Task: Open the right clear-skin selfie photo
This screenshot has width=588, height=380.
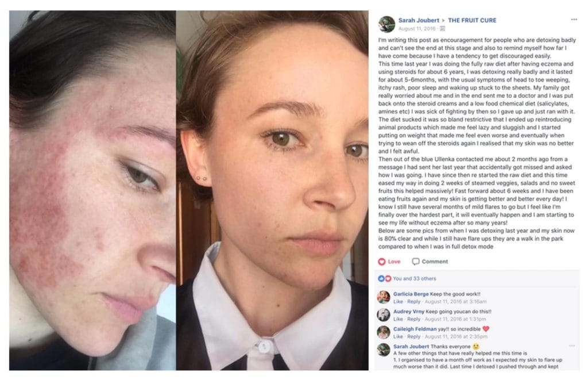Action: pyautogui.click(x=272, y=190)
